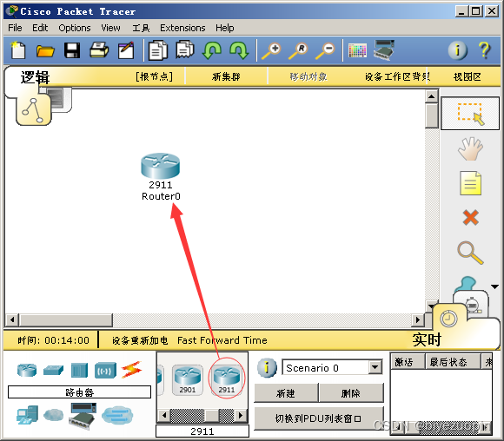504x441 pixels.
Task: Click the Undo green arrow icon
Action: click(212, 50)
